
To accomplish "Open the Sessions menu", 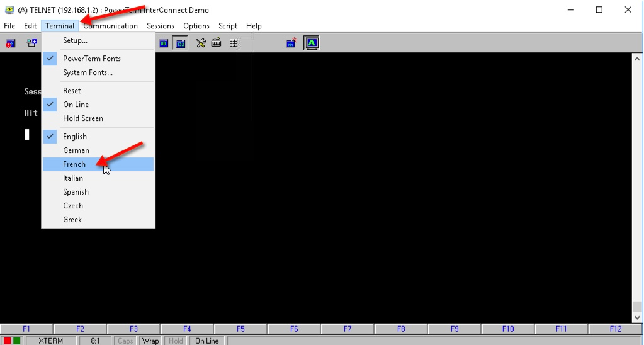I will tap(161, 25).
